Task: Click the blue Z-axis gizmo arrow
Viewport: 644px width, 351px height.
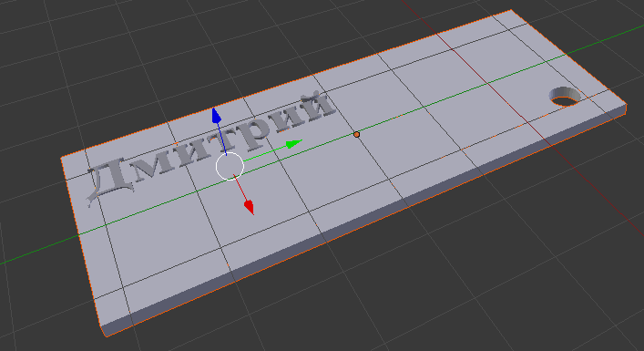Action: [x=216, y=116]
